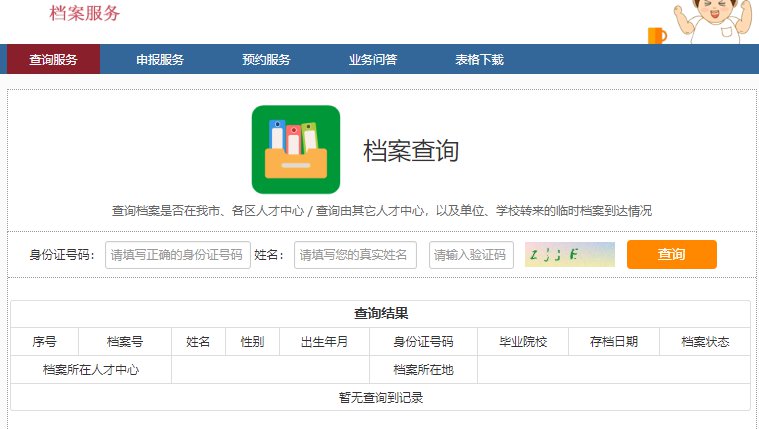Screen dimensions: 759x429
Task: Click the 毕业院校 column header
Action: pyautogui.click(x=523, y=342)
